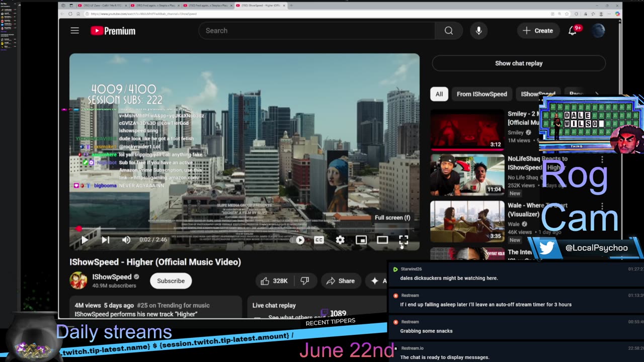Open a new browser tab with plus

point(291,6)
